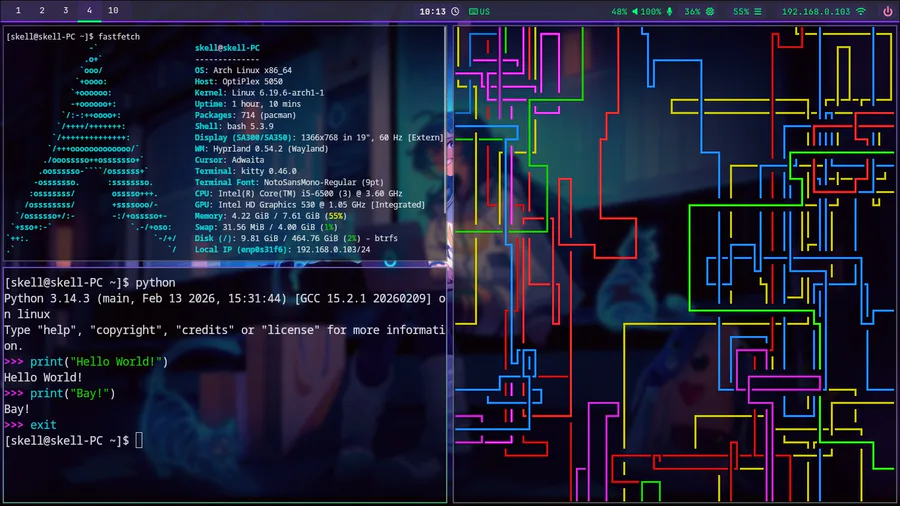Switch to workspace 3 in the bar

click(x=65, y=10)
